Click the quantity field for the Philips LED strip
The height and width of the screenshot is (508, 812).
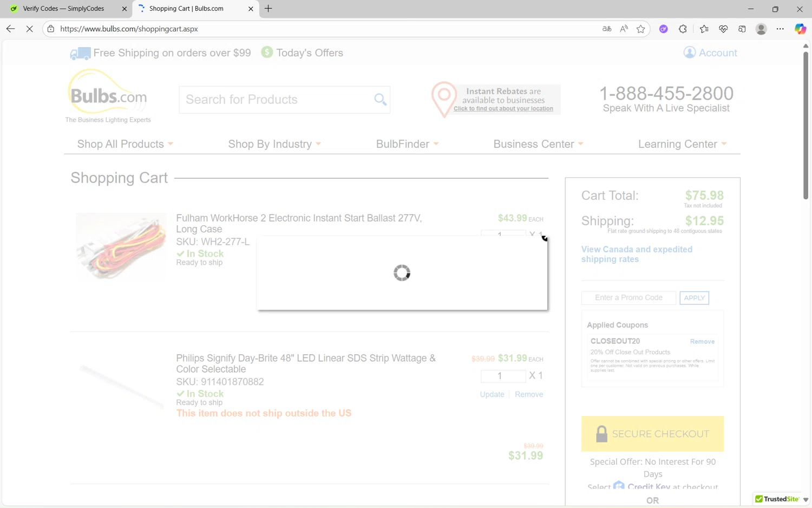503,376
